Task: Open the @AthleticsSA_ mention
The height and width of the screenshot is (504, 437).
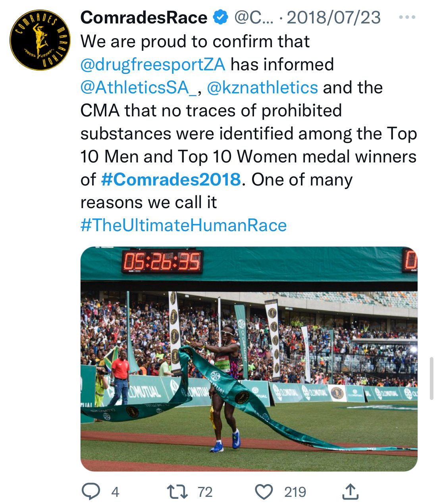Action: pyautogui.click(x=139, y=87)
